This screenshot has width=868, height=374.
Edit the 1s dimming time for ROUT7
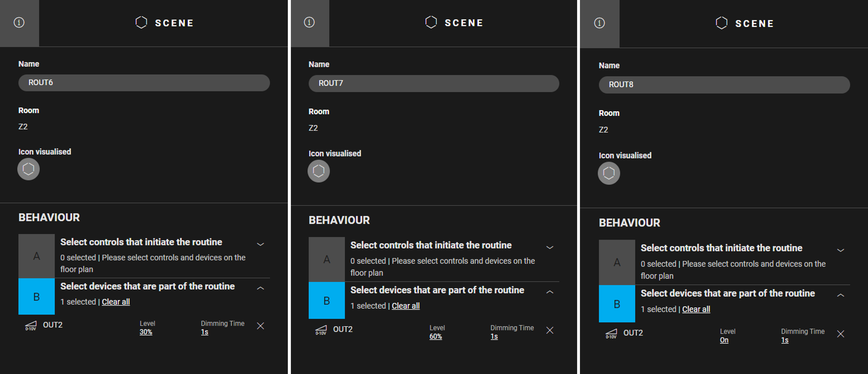point(494,336)
